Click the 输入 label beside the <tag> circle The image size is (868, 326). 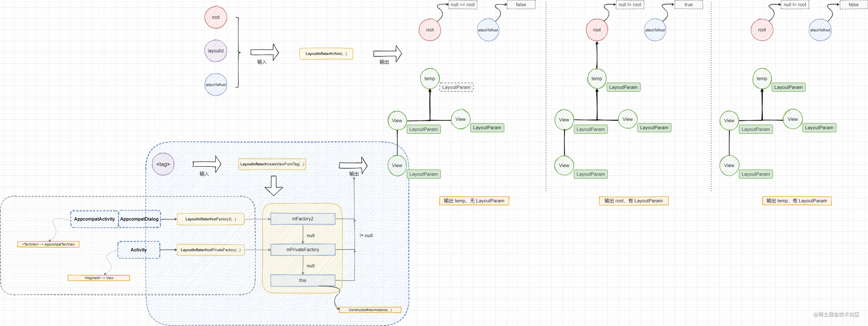click(x=204, y=174)
